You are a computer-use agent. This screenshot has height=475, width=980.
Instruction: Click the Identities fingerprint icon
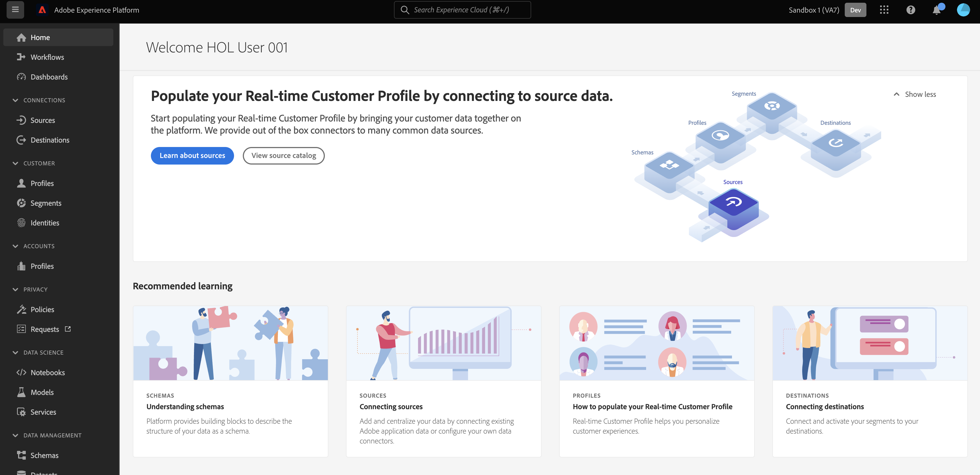point(21,223)
